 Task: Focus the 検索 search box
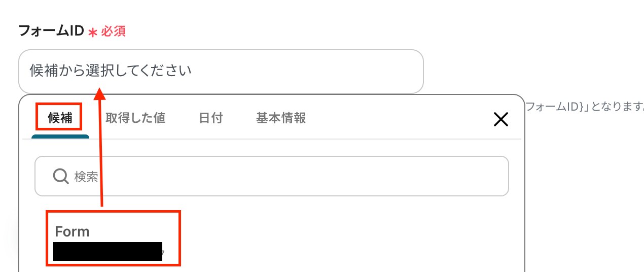click(x=272, y=176)
